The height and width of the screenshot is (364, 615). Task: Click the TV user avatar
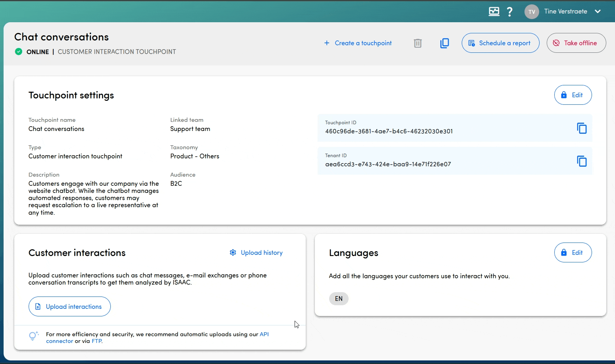coord(532,12)
